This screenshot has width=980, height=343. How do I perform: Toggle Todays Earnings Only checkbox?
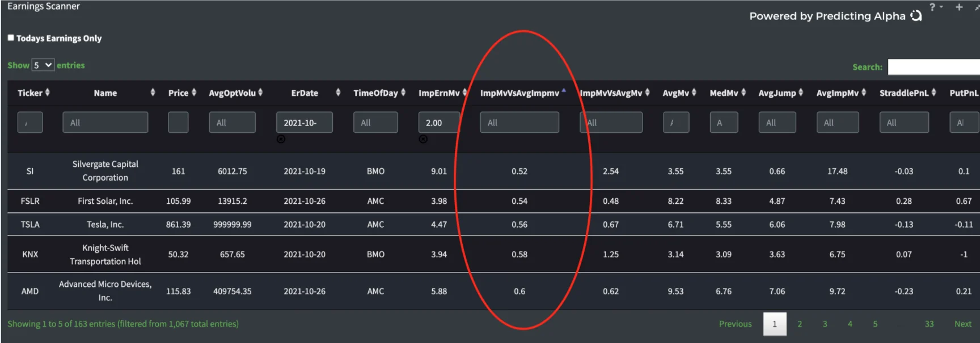coord(11,37)
